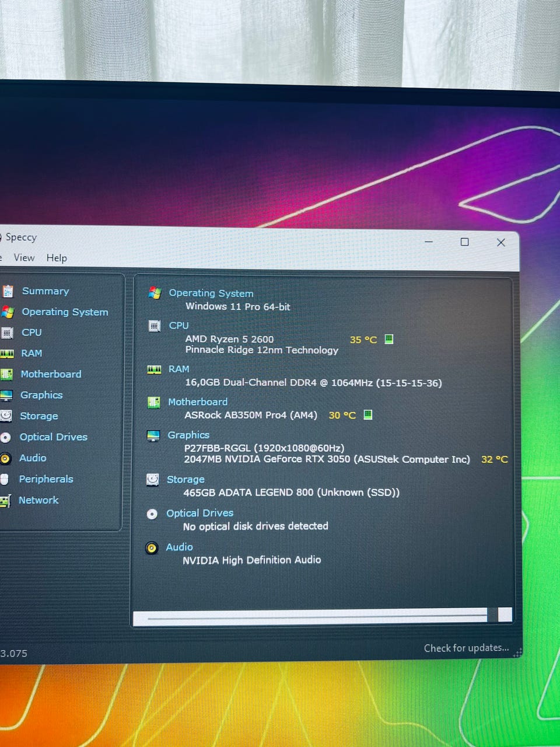
Task: Open the Help menu
Action: [57, 258]
